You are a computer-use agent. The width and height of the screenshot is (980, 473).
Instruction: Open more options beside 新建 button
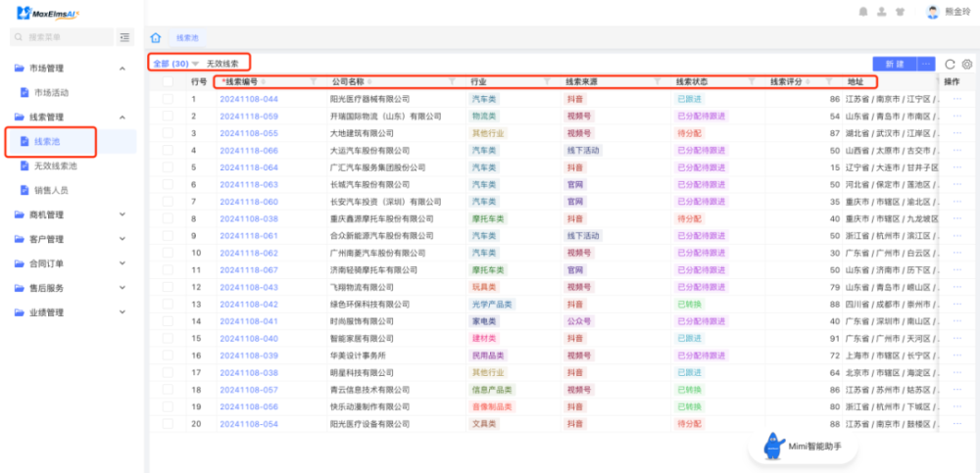(x=926, y=64)
